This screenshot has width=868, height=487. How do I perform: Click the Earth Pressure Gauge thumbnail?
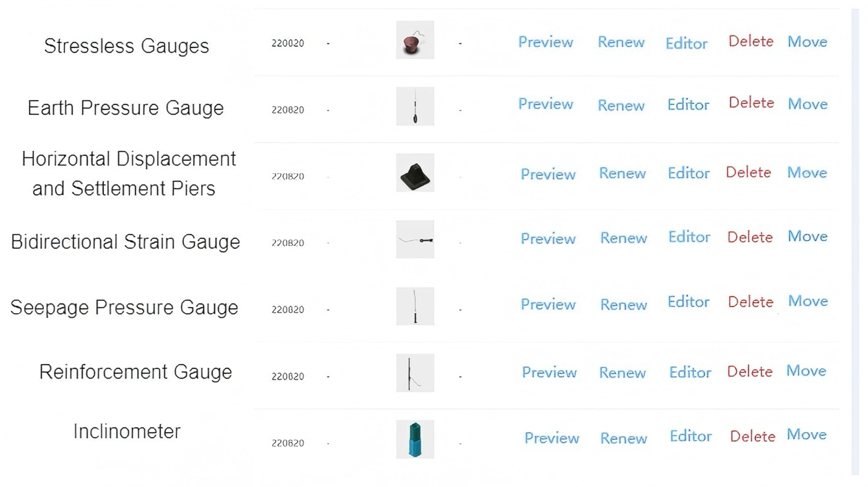(415, 106)
